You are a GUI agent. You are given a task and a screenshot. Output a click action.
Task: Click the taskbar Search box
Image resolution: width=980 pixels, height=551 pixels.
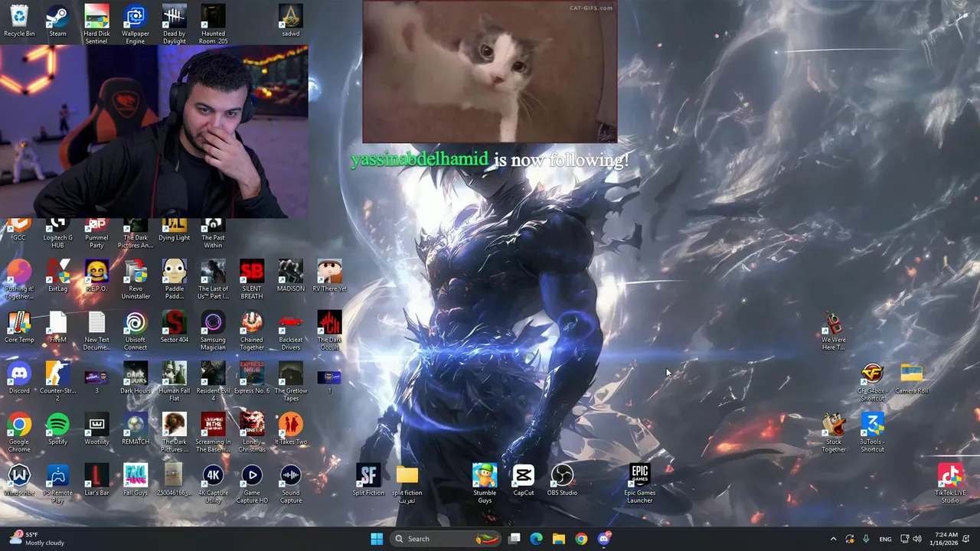click(447, 539)
